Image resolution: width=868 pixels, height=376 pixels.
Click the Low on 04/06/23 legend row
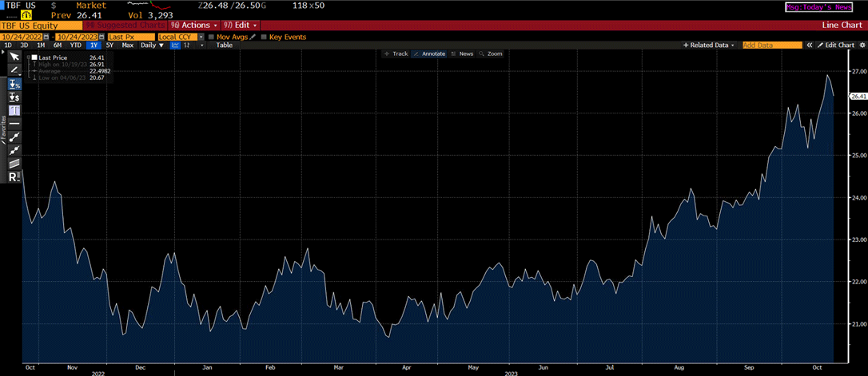(70, 78)
